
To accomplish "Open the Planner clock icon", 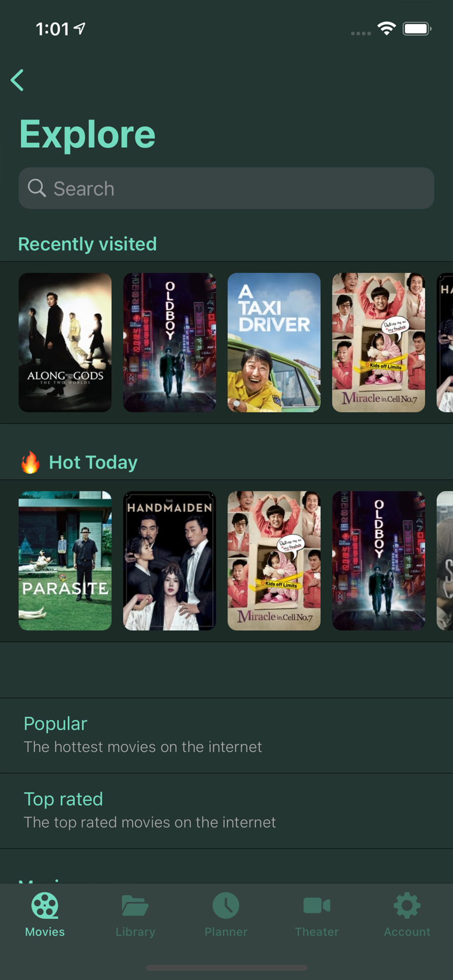I will (226, 906).
